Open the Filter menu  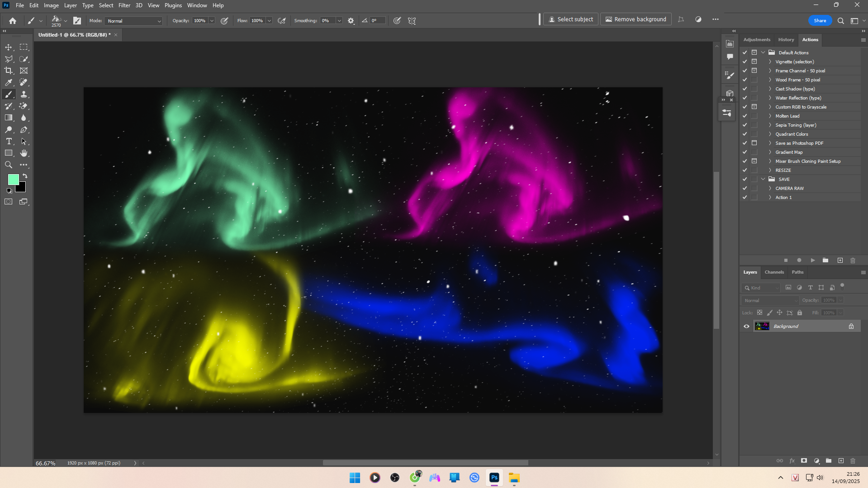click(124, 5)
